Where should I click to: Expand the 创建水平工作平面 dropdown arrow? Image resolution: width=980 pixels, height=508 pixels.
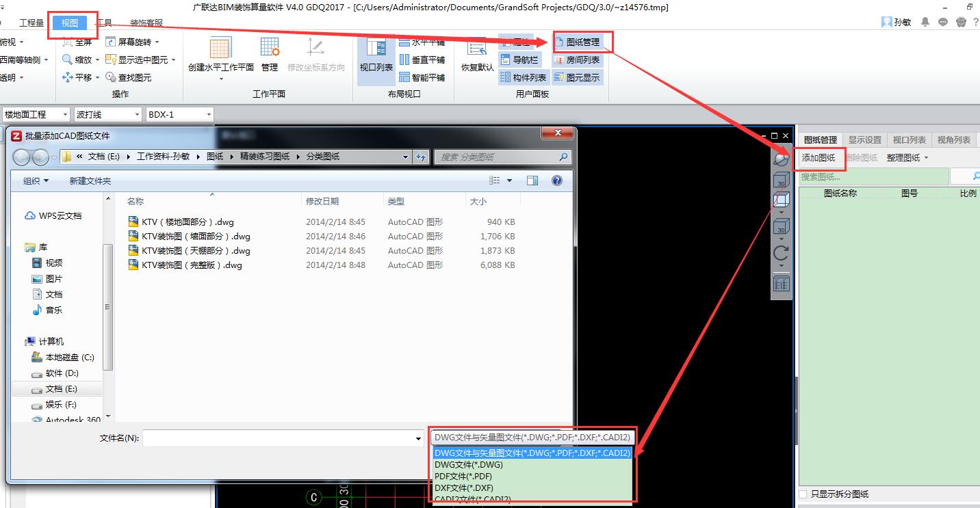[x=221, y=79]
